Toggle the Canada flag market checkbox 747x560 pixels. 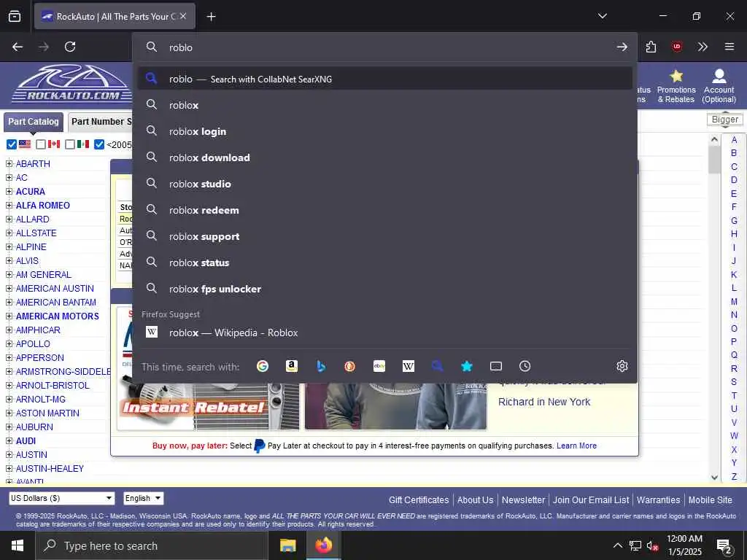point(41,144)
